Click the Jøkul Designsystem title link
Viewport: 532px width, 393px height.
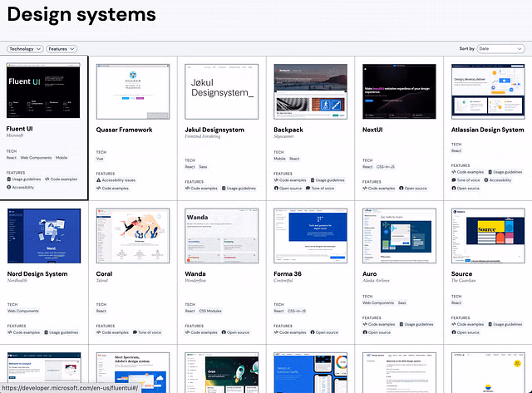click(214, 130)
